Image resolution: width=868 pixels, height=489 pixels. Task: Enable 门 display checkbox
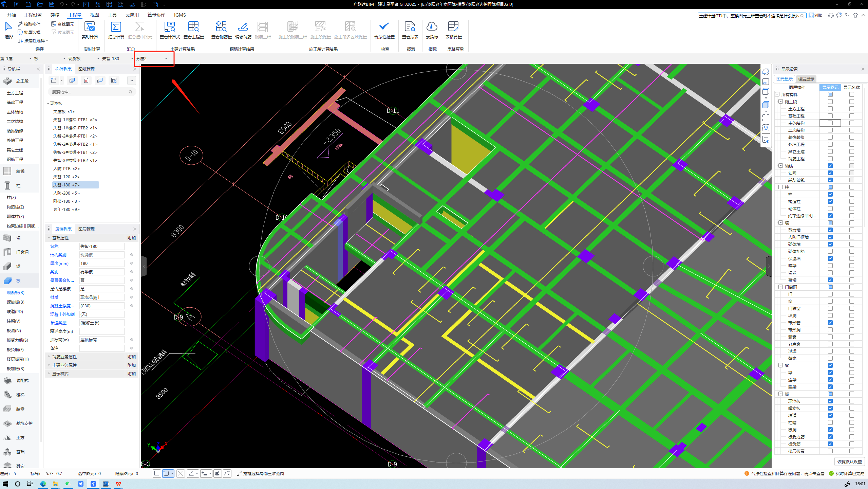coord(830,294)
